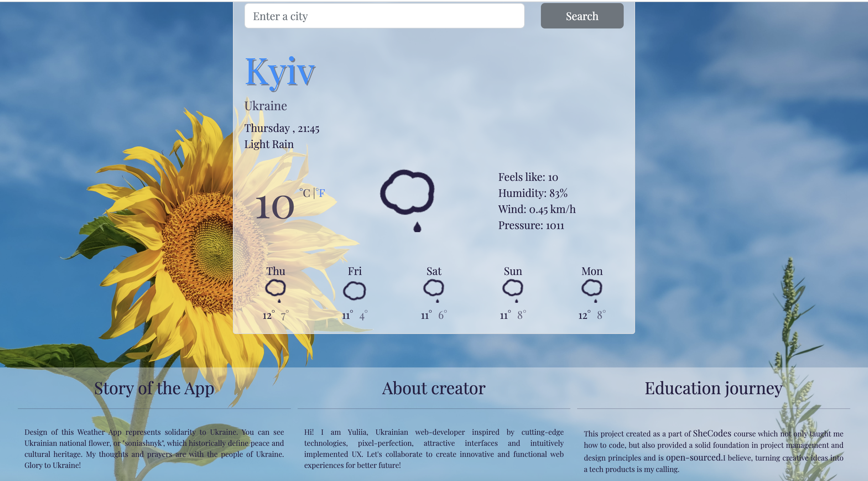The height and width of the screenshot is (481, 868).
Task: Click the About creator heading
Action: 434,388
